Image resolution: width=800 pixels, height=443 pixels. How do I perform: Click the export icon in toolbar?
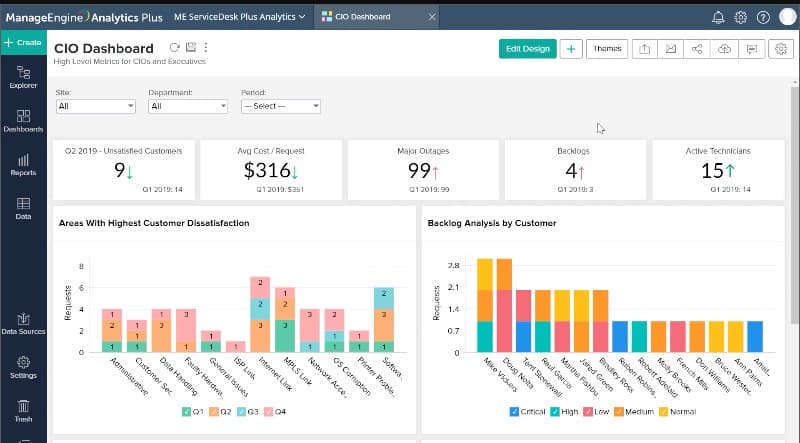tap(644, 49)
